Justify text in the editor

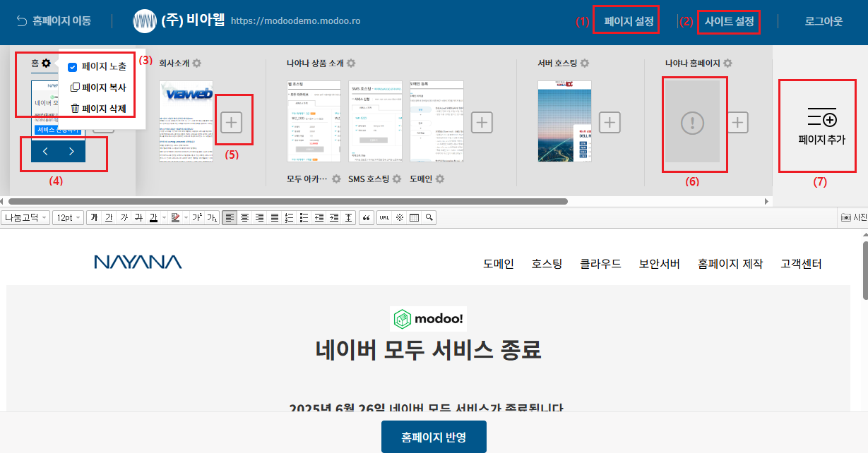(x=274, y=217)
